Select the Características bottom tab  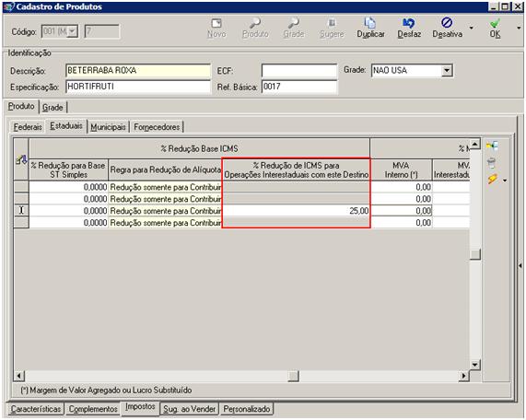click(x=36, y=409)
